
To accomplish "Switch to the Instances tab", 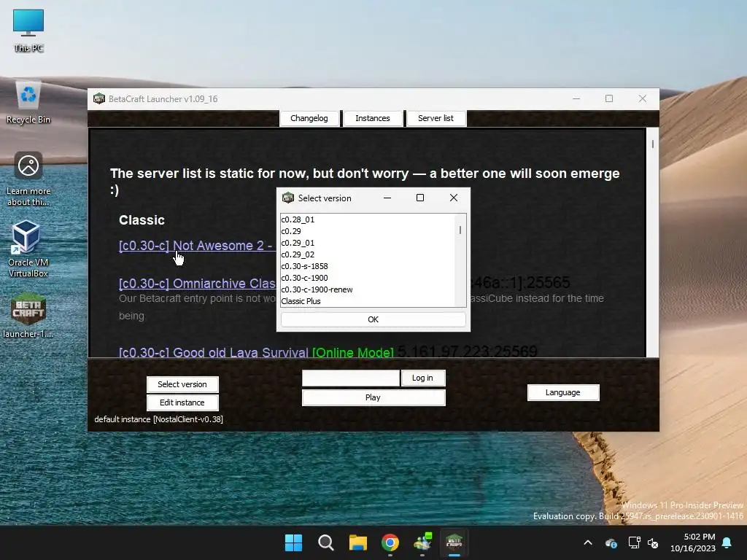I will click(x=373, y=118).
